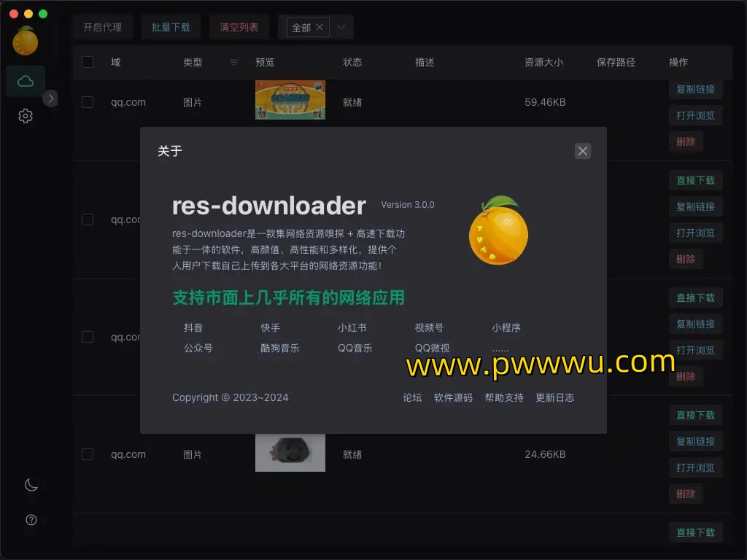Click the 小程序 supported app label

[x=506, y=327]
